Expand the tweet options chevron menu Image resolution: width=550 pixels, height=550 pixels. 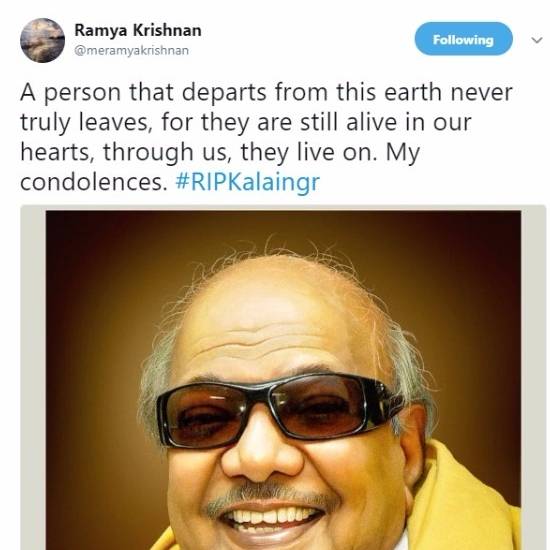pyautogui.click(x=537, y=40)
